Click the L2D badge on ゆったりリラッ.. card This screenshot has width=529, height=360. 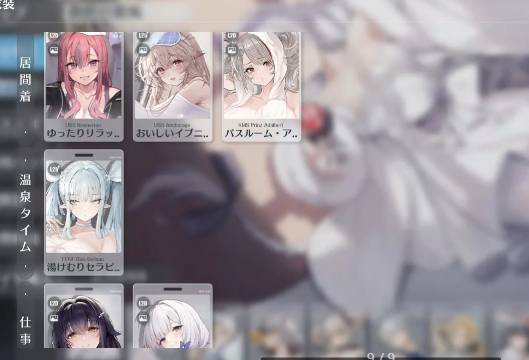pos(54,35)
